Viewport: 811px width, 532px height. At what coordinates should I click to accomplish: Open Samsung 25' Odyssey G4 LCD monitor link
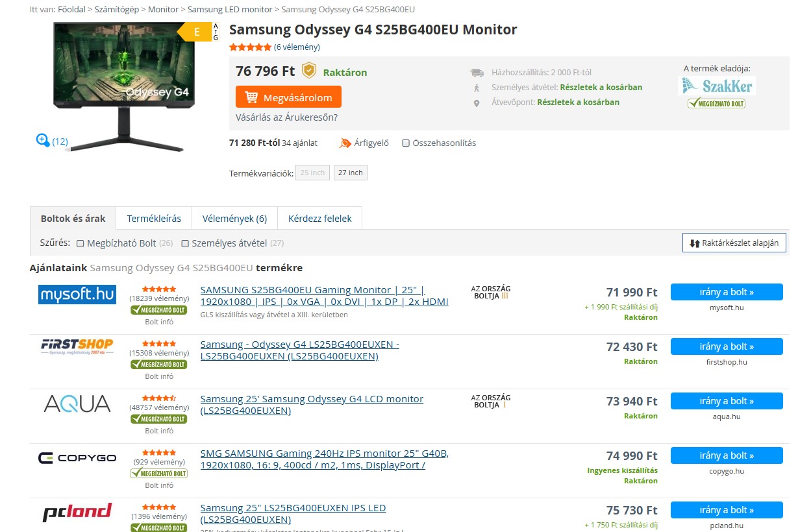pos(312,405)
